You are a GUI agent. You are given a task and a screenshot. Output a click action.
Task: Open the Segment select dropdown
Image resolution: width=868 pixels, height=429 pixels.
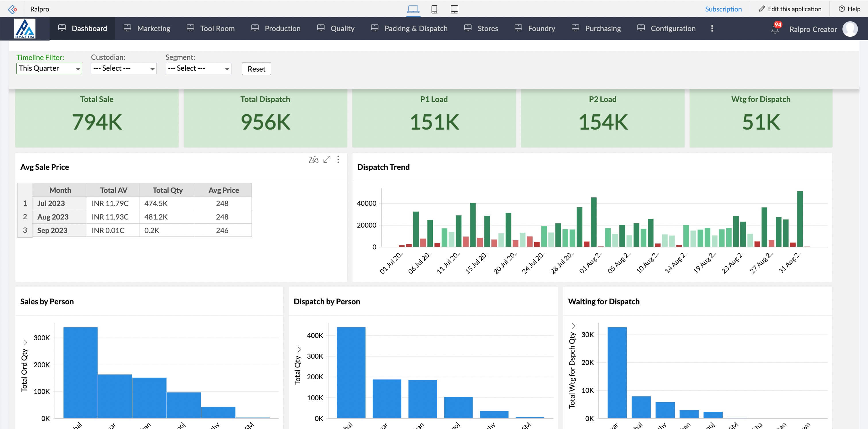pos(198,68)
